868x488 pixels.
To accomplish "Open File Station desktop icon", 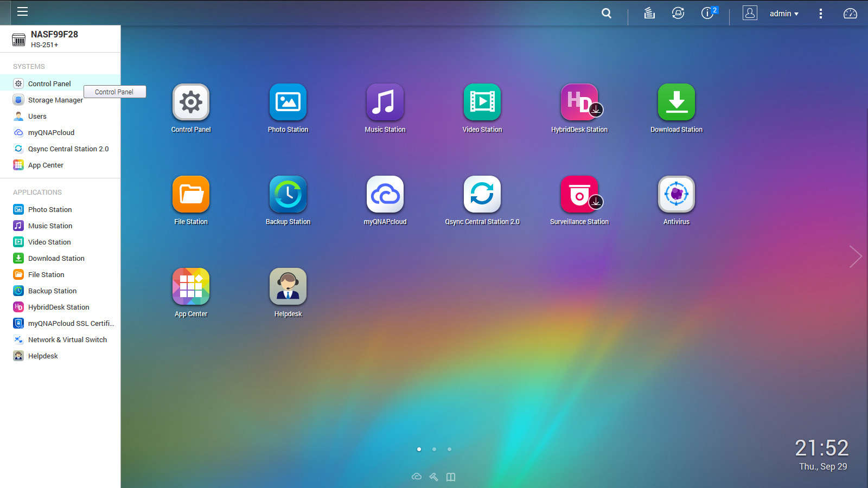I will pos(191,194).
